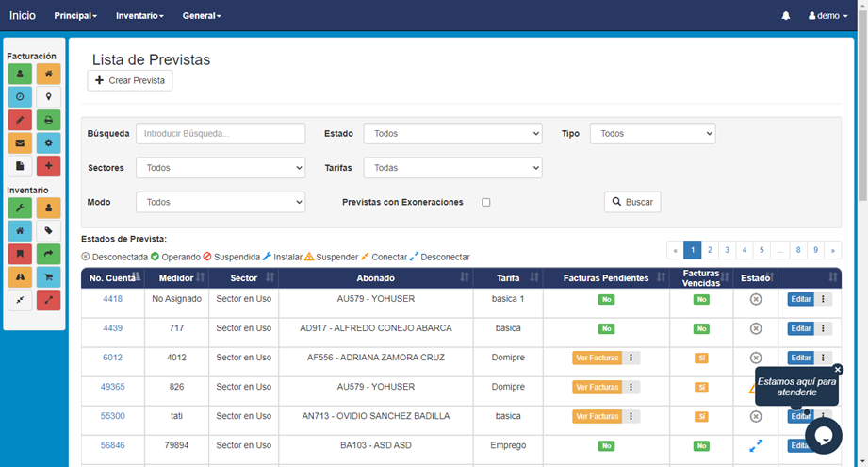Open the notifications bell icon
The image size is (868, 467).
click(x=785, y=15)
